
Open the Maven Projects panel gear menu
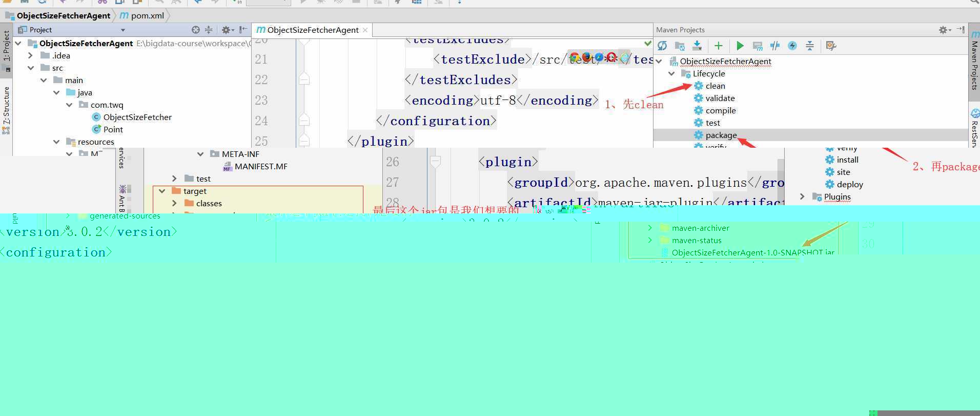(945, 30)
